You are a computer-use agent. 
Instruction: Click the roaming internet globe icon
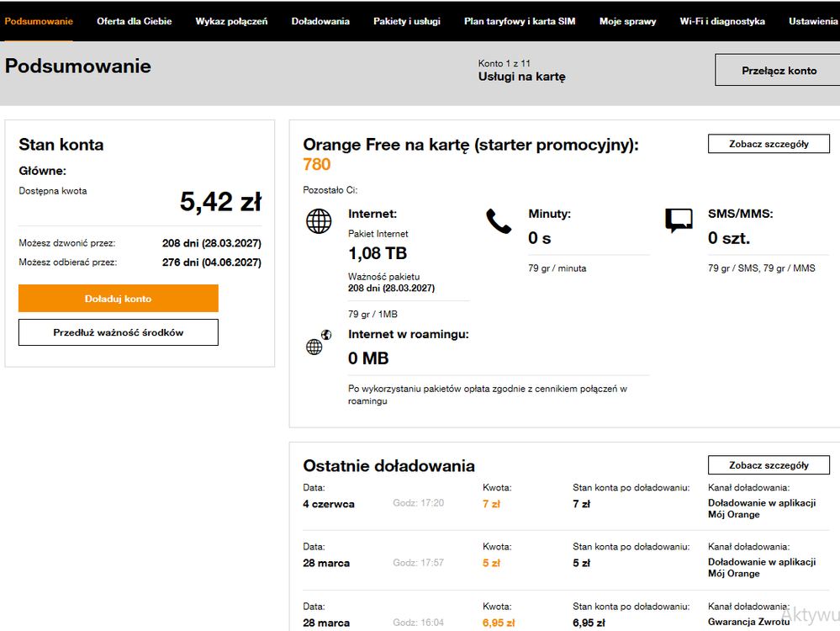pyautogui.click(x=319, y=342)
